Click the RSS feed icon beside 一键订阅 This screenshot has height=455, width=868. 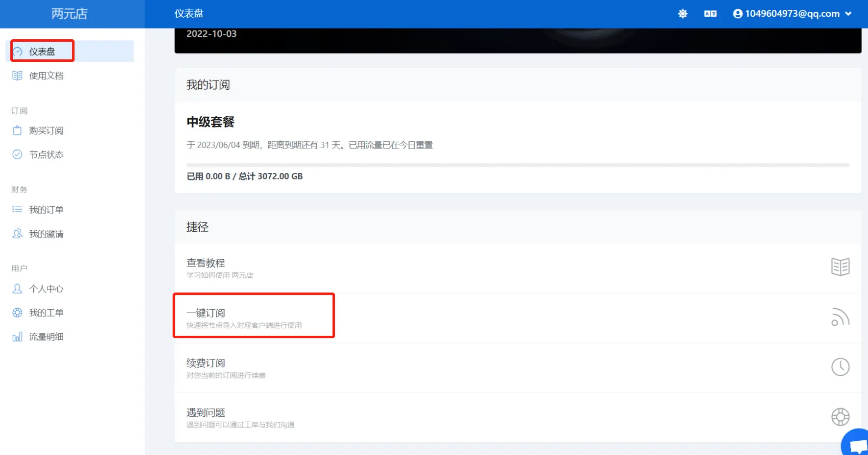click(840, 317)
